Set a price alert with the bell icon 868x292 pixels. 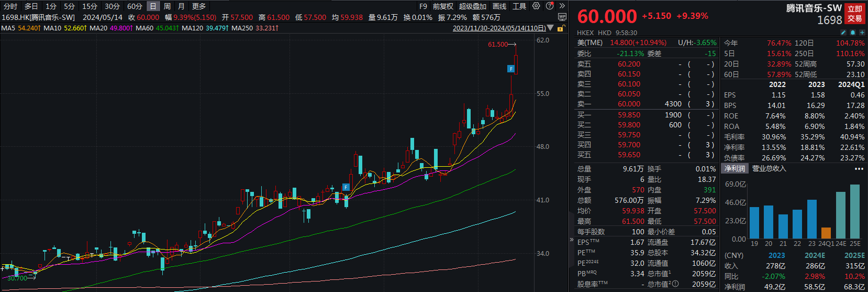852,33
